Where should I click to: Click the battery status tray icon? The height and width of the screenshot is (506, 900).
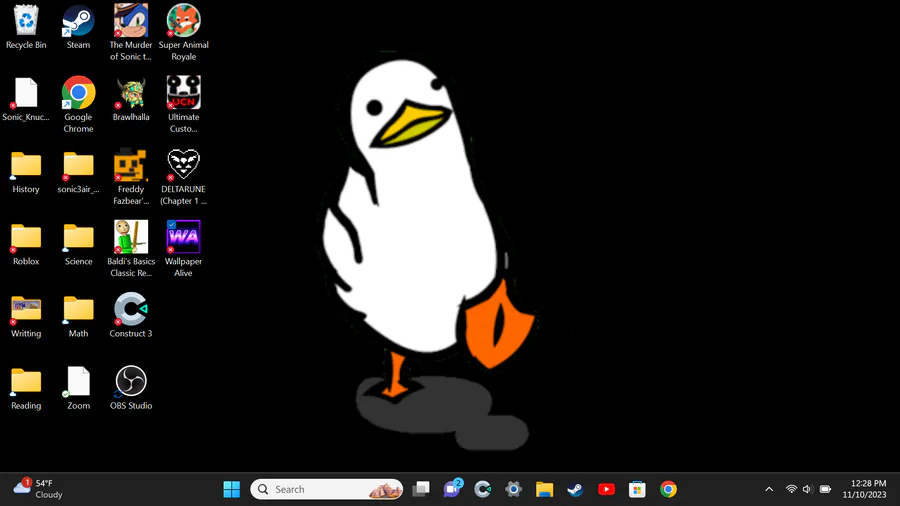click(825, 489)
